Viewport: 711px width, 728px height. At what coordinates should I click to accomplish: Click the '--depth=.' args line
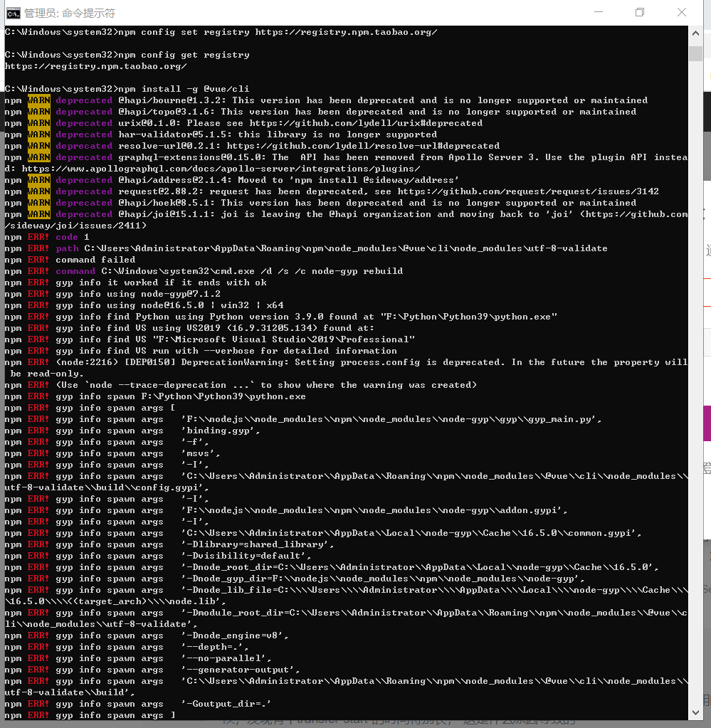pos(127,647)
